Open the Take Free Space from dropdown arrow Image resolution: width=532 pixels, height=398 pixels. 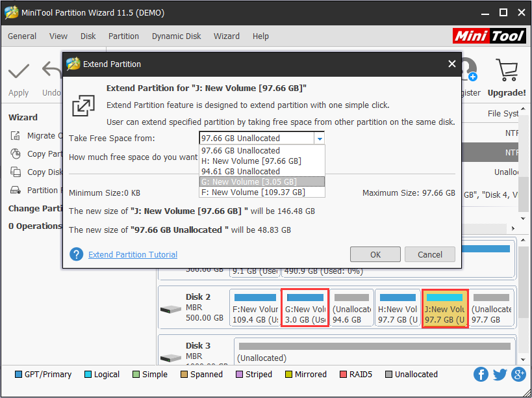(x=320, y=139)
